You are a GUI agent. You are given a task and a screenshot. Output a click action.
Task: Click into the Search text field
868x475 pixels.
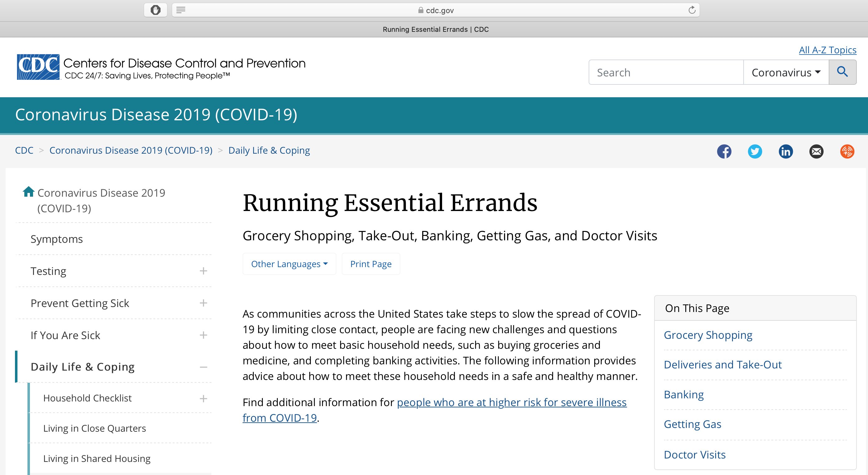[x=665, y=72]
